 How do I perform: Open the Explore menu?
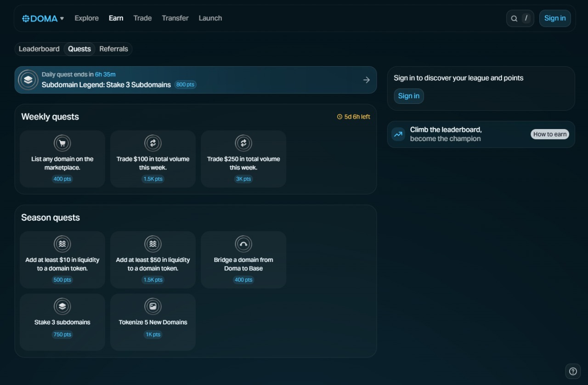click(86, 18)
